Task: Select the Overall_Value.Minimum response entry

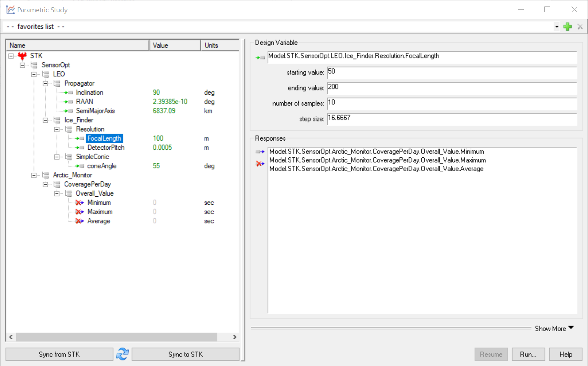Action: pyautogui.click(x=377, y=152)
